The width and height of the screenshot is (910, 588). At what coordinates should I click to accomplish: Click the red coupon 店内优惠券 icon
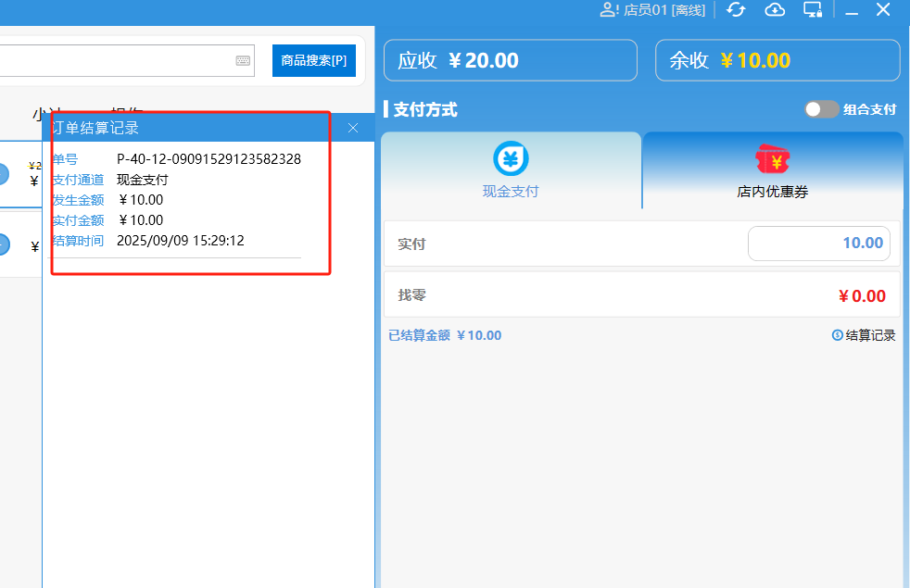pyautogui.click(x=773, y=159)
